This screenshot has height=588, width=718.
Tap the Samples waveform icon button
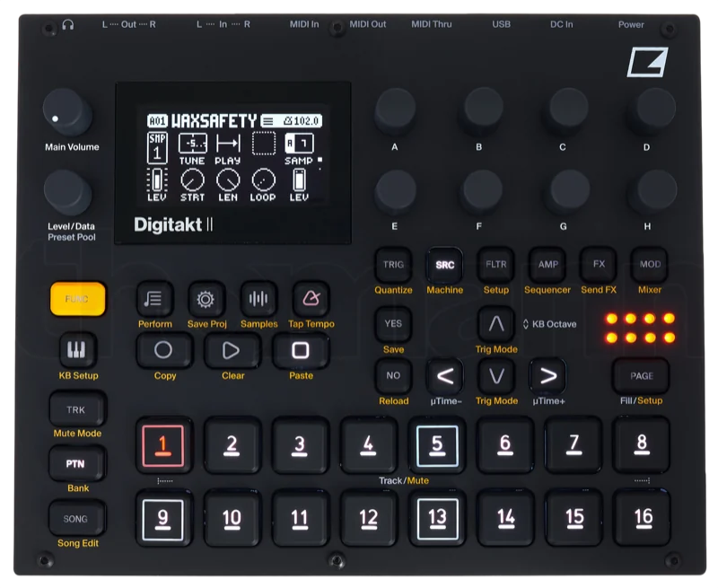258,300
